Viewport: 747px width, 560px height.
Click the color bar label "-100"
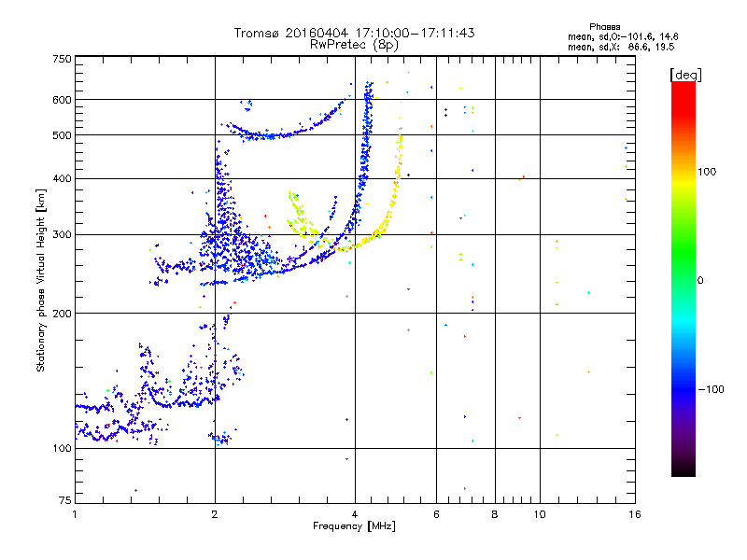tap(712, 389)
